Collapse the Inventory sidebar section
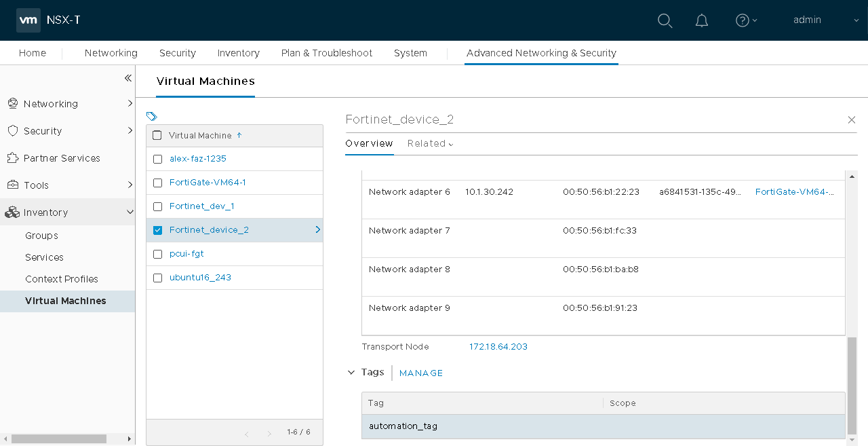This screenshot has width=868, height=446. point(130,212)
